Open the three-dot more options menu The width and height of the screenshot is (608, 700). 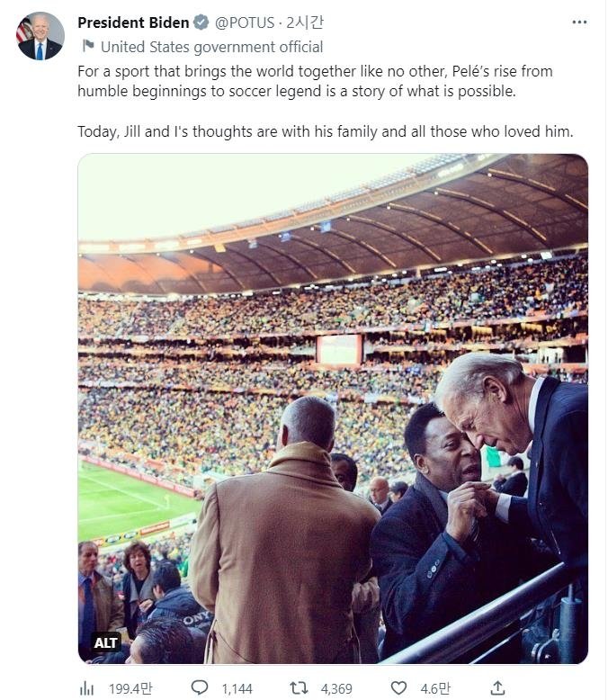[x=579, y=22]
